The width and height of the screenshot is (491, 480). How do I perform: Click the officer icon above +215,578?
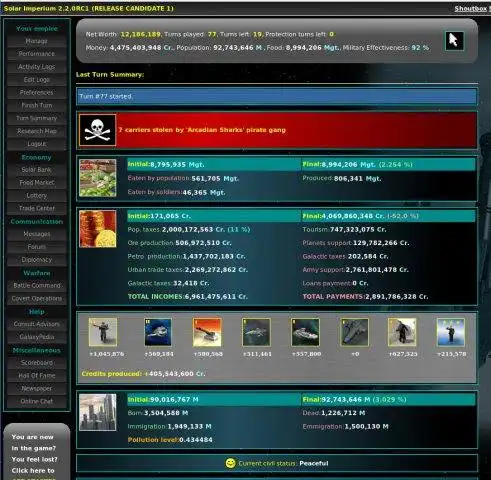[x=451, y=332]
